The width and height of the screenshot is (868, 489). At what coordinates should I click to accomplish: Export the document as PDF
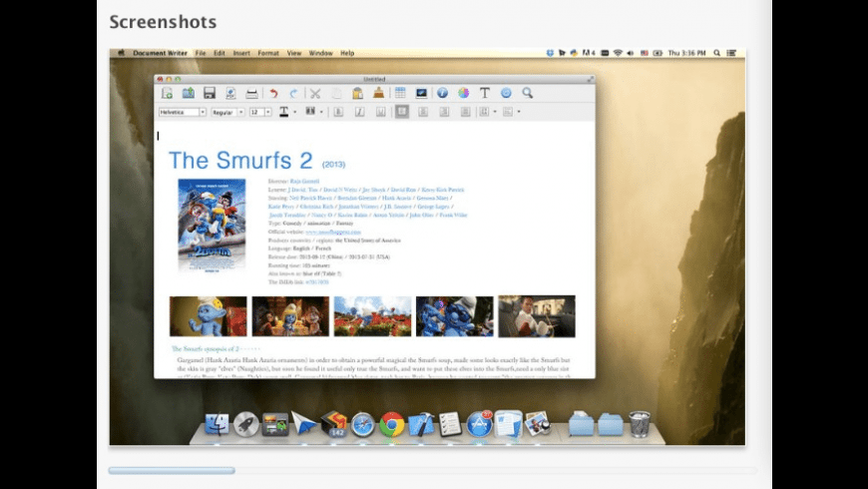tap(230, 93)
